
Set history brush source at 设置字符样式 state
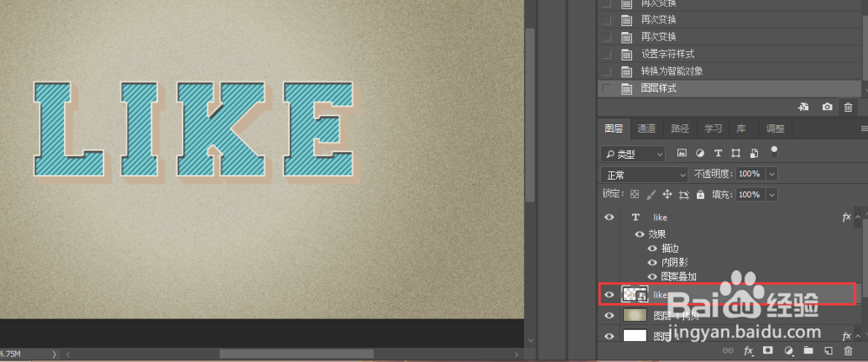click(x=607, y=54)
